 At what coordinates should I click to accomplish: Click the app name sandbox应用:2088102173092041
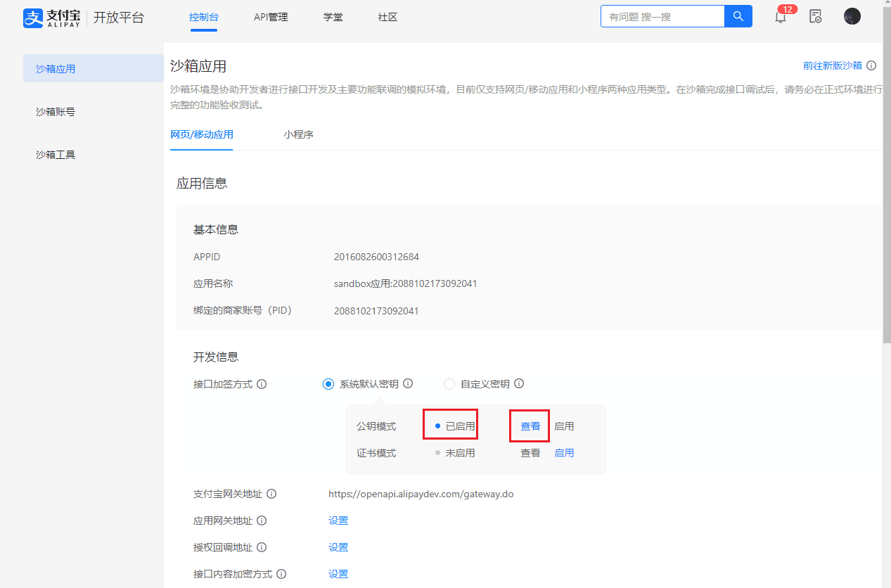[x=406, y=283]
